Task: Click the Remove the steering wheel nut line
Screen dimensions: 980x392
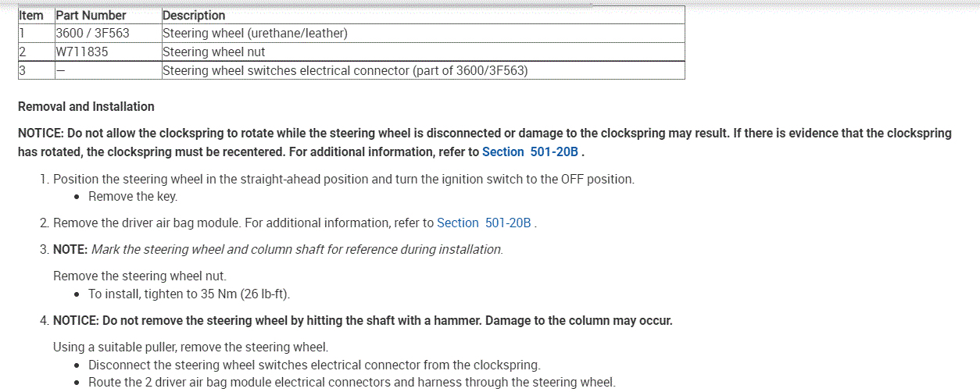Action: click(x=140, y=276)
